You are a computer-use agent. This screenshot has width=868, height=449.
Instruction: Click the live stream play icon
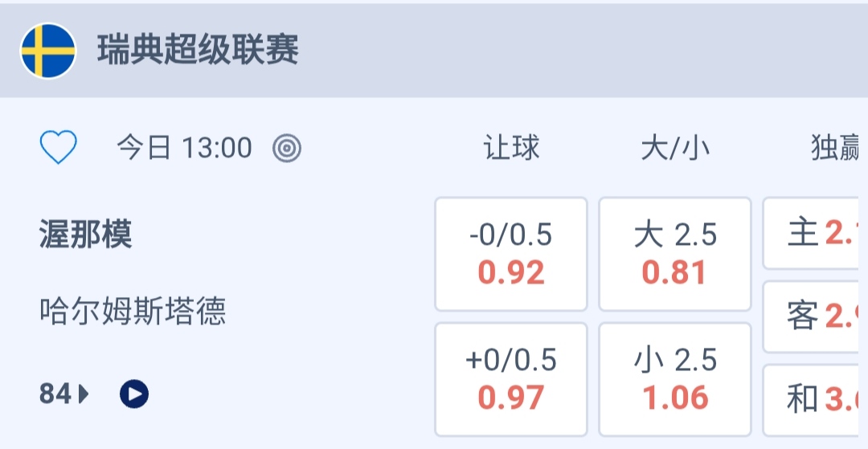134,394
